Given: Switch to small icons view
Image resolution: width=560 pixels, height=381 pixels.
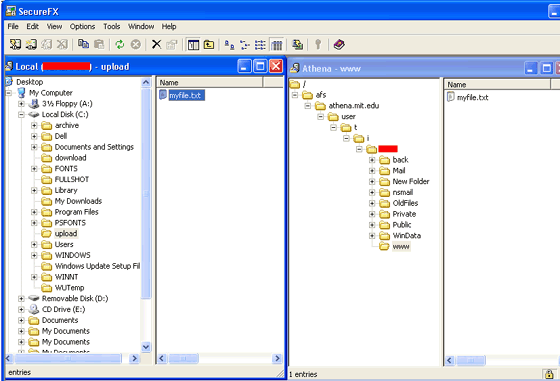Looking at the screenshot, I should pos(245,44).
